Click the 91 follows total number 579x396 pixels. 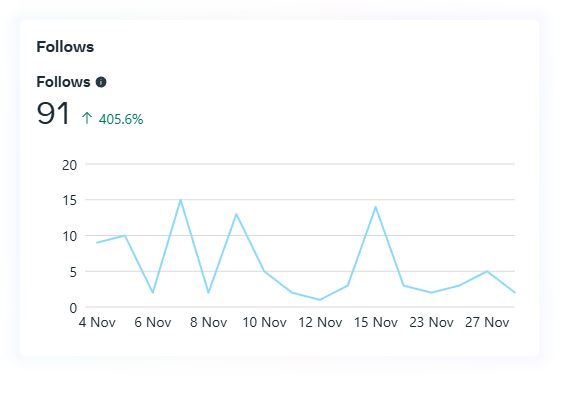(x=53, y=113)
